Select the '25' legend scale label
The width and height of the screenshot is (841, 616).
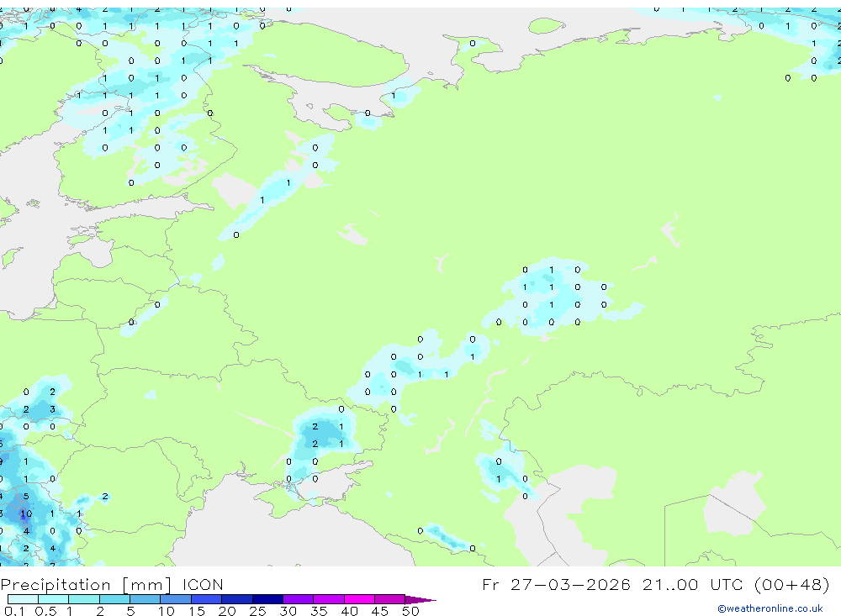point(257,611)
